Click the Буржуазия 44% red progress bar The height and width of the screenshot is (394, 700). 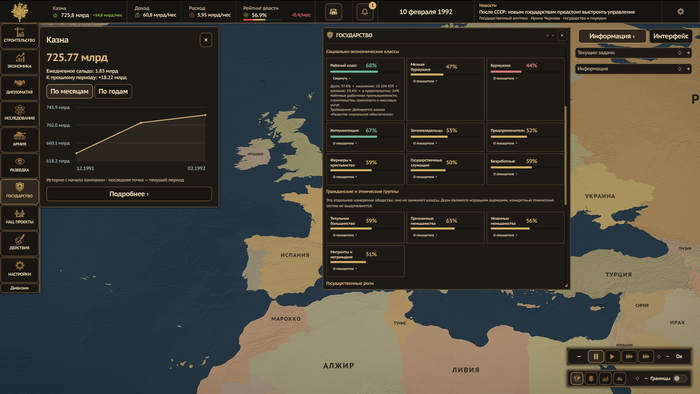click(525, 71)
